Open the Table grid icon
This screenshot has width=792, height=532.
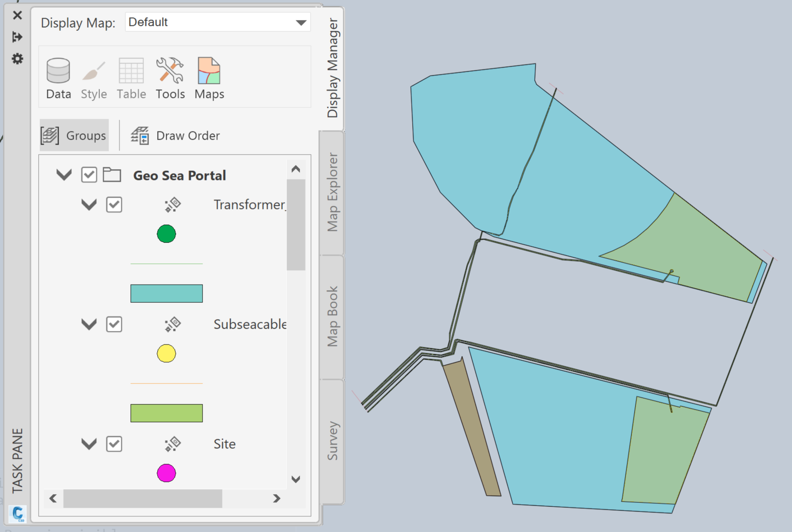tap(131, 79)
